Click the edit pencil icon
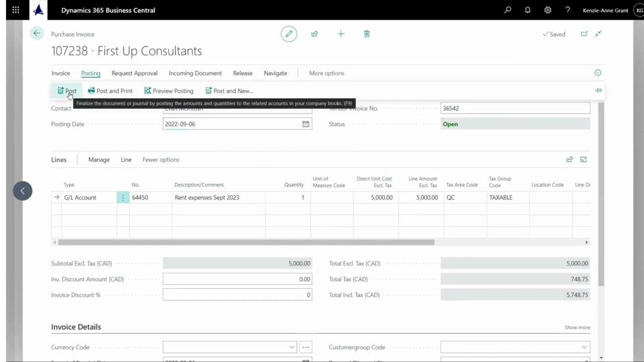Screen dimensions: 644x362 point(289,34)
